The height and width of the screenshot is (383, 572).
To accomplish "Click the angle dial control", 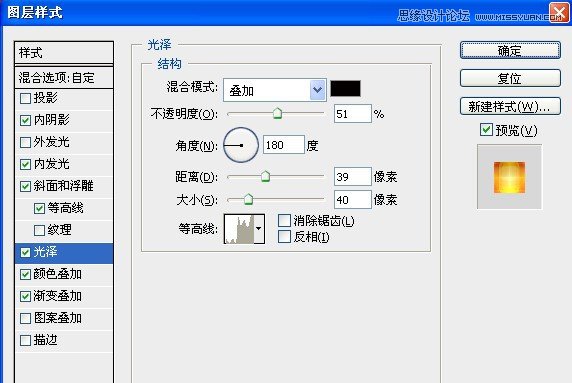I will (241, 145).
